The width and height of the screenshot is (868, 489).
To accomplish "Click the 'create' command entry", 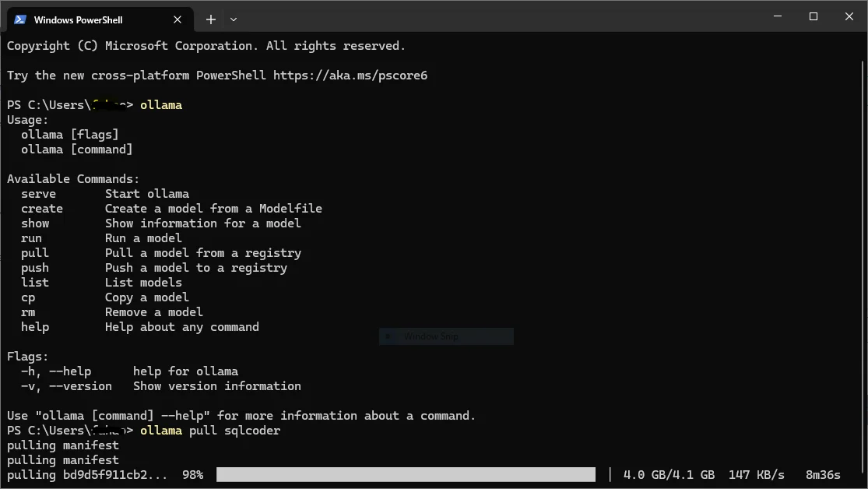I will pyautogui.click(x=42, y=209).
